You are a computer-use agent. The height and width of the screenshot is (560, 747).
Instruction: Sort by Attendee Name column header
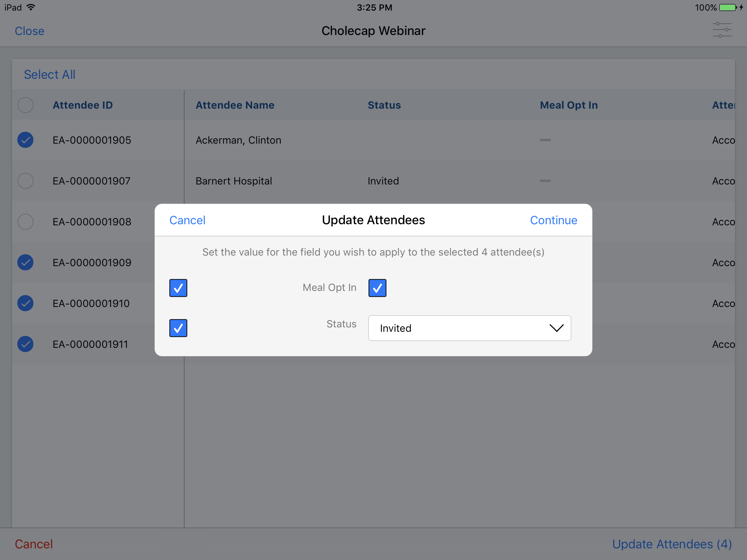pos(235,105)
